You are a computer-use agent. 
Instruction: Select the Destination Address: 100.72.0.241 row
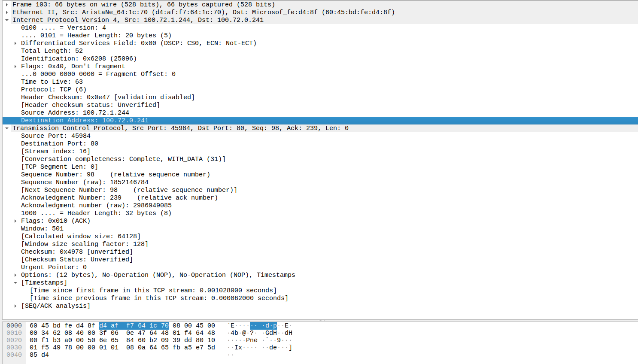point(320,120)
